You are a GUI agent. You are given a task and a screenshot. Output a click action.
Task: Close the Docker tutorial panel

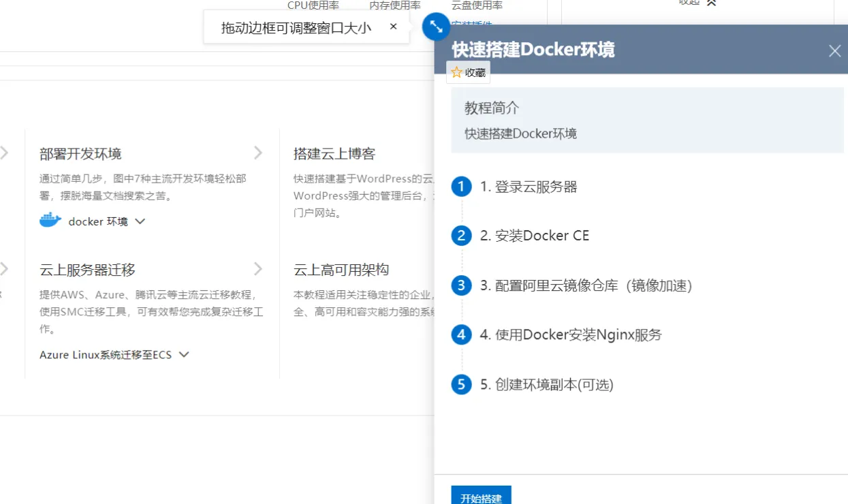pyautogui.click(x=834, y=51)
